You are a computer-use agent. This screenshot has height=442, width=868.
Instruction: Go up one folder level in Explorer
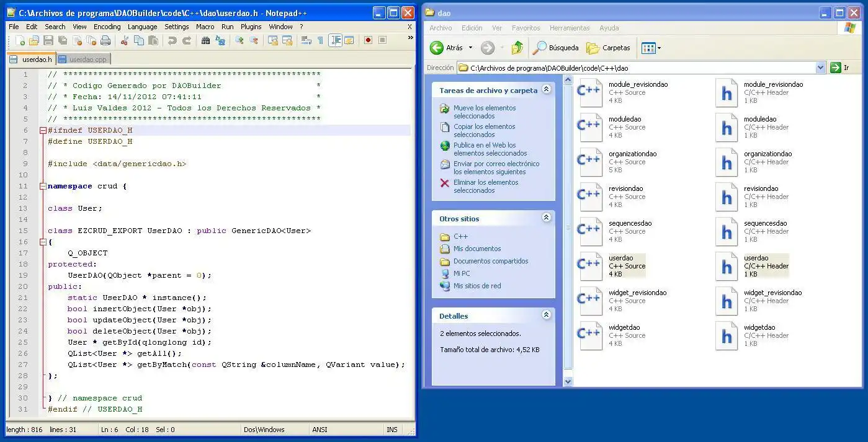coord(517,48)
